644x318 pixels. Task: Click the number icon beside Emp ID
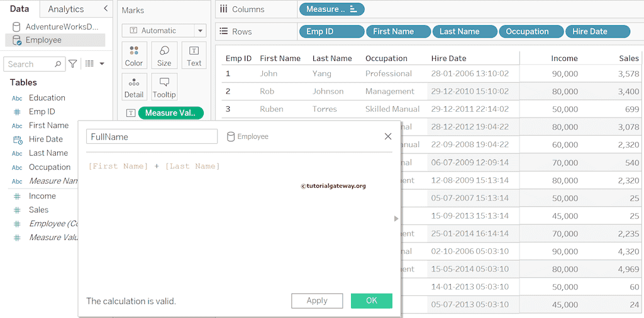[x=17, y=112]
